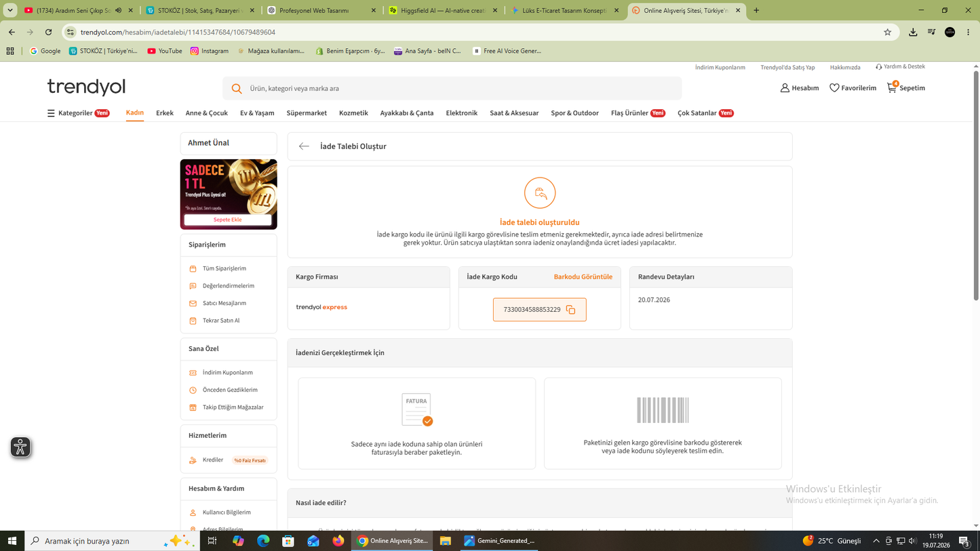This screenshot has width=980, height=551.
Task: Open File Explorer from the taskbar
Action: click(x=445, y=541)
